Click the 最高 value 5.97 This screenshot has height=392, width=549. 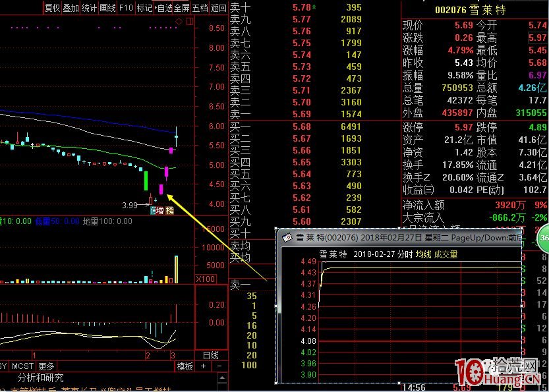click(x=538, y=38)
